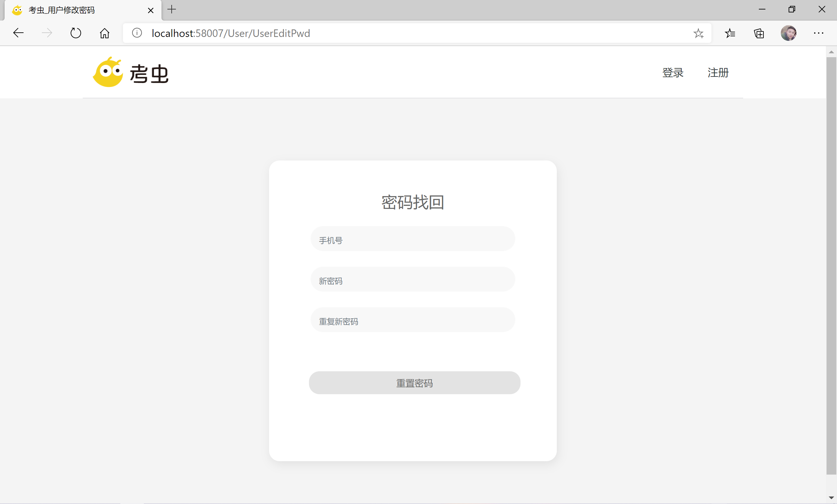View site information icon in address bar
Image resolution: width=837 pixels, height=504 pixels.
point(137,33)
